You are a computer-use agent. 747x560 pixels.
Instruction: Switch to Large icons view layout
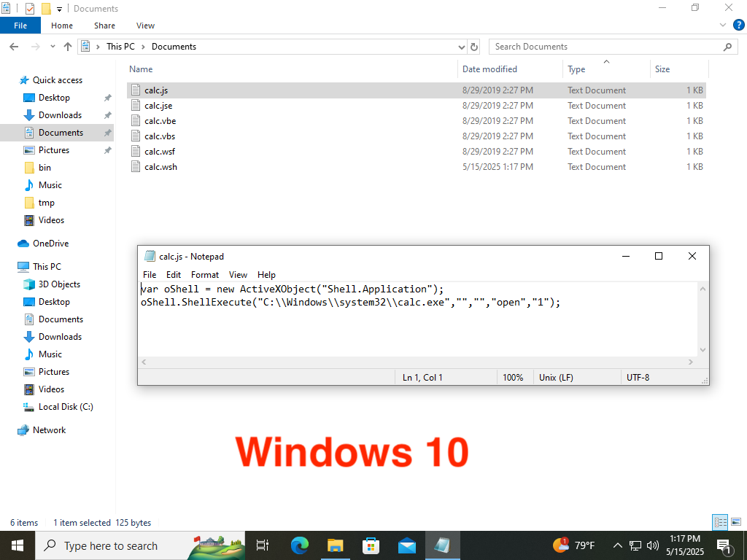tap(736, 522)
